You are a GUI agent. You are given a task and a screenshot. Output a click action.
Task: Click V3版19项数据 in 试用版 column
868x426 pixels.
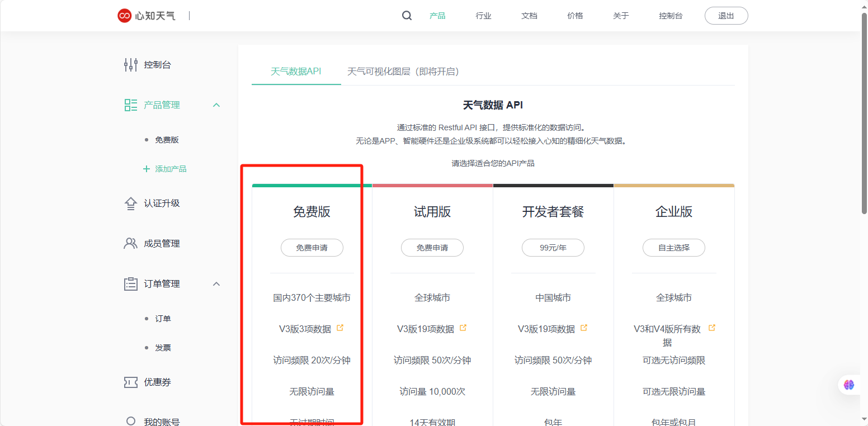pyautogui.click(x=426, y=329)
